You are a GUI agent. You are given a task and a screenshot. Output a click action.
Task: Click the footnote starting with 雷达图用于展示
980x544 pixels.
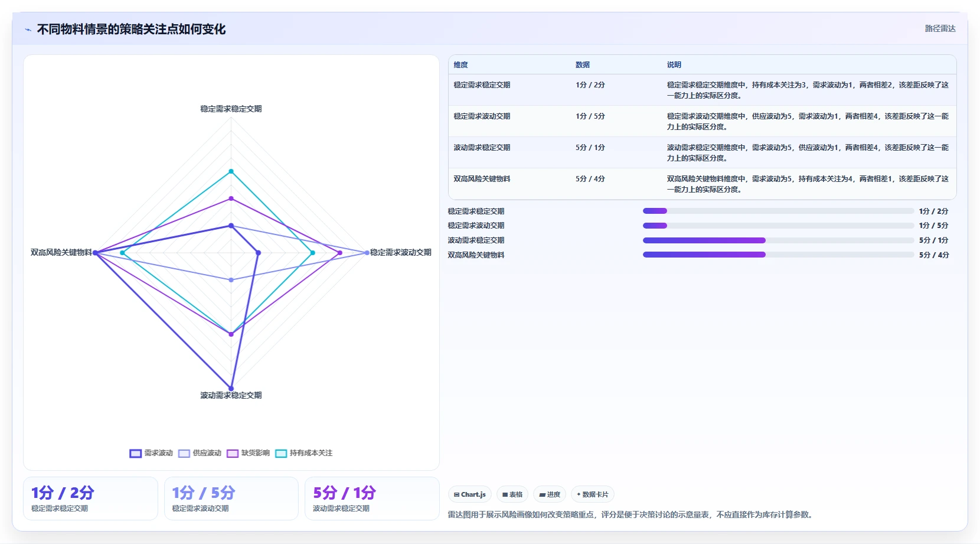coord(632,515)
